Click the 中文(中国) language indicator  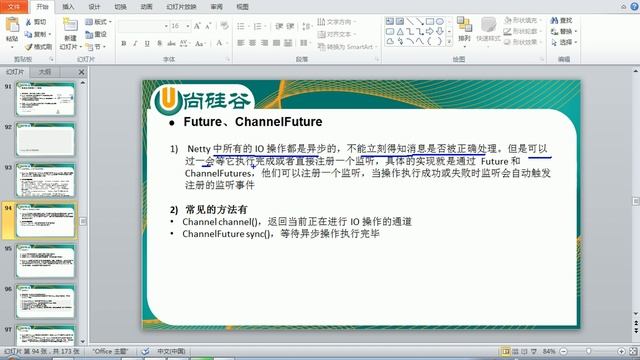point(171,351)
